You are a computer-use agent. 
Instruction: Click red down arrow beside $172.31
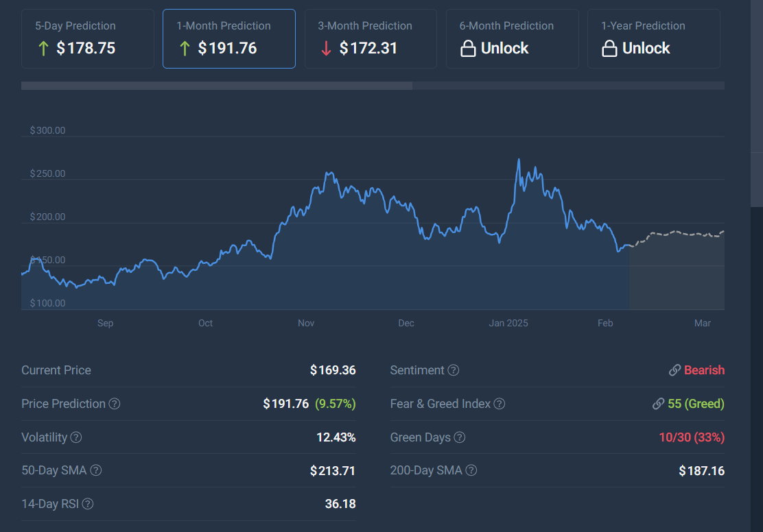pos(326,49)
